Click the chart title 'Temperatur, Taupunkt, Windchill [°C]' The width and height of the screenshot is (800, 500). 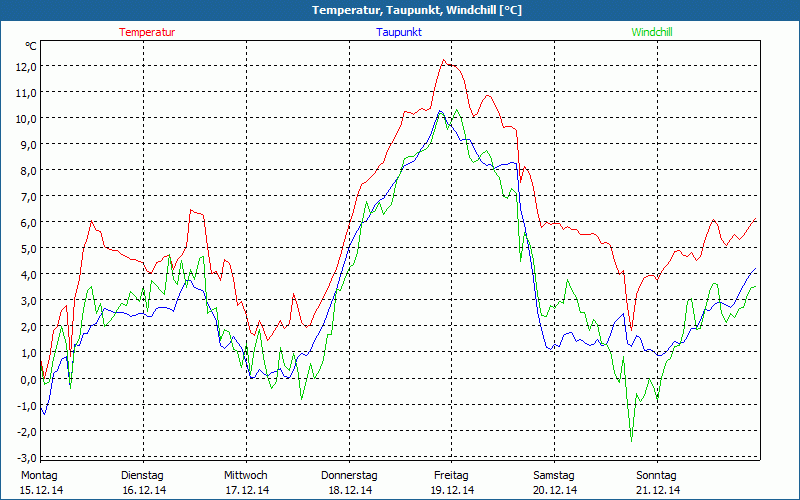click(417, 10)
